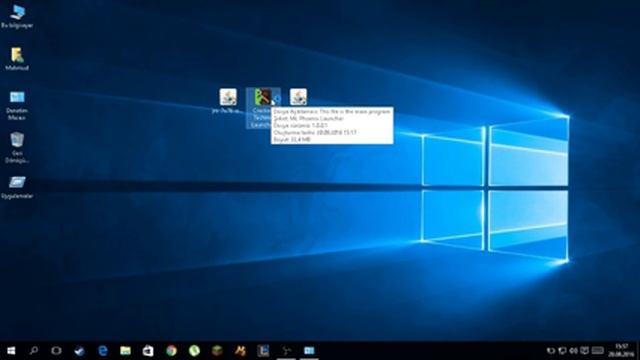The image size is (640, 360).
Task: Select the unlabeled Java icon right of Technic Launcher
Action: (x=298, y=97)
